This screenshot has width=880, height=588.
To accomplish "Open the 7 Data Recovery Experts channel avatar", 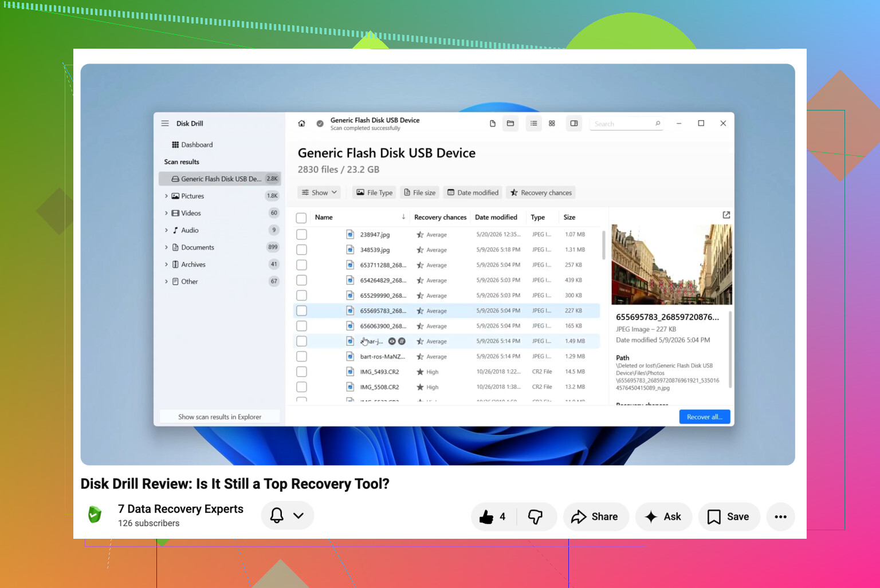I will [x=95, y=515].
